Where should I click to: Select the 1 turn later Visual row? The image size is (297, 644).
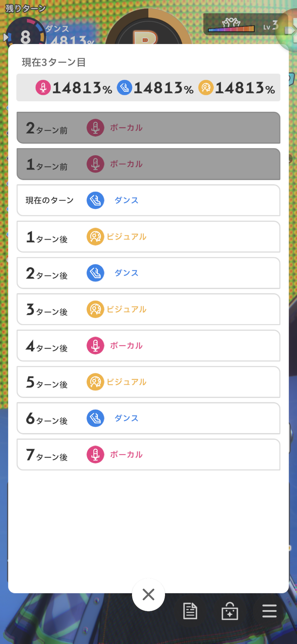148,237
